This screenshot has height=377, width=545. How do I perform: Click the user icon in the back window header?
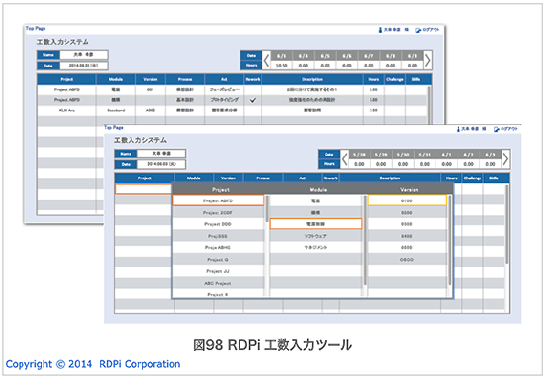click(x=380, y=30)
